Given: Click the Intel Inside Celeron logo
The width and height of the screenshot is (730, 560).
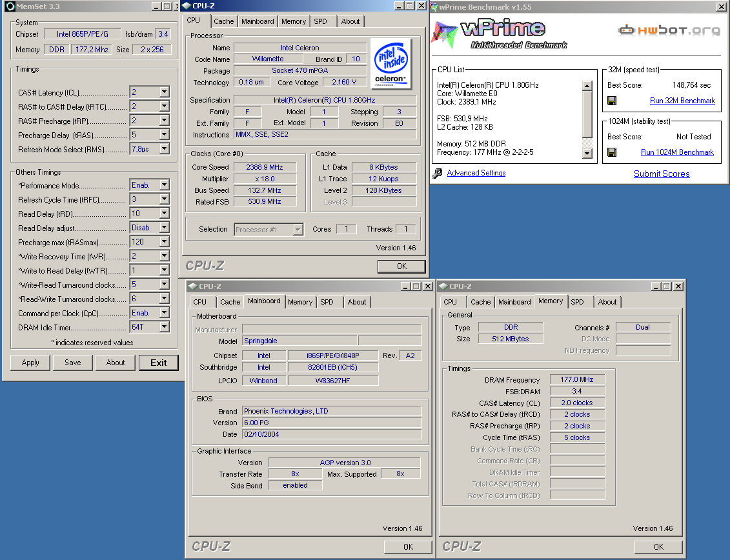Looking at the screenshot, I should [x=391, y=64].
